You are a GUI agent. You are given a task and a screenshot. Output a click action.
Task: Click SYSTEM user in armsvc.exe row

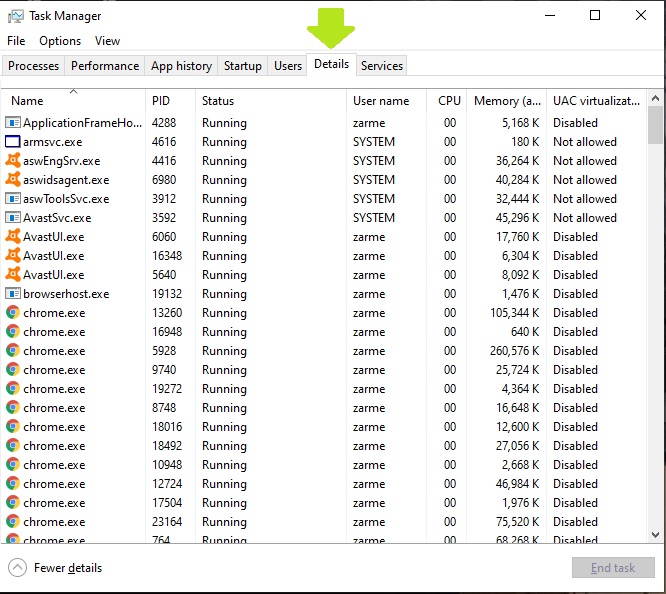coord(374,142)
